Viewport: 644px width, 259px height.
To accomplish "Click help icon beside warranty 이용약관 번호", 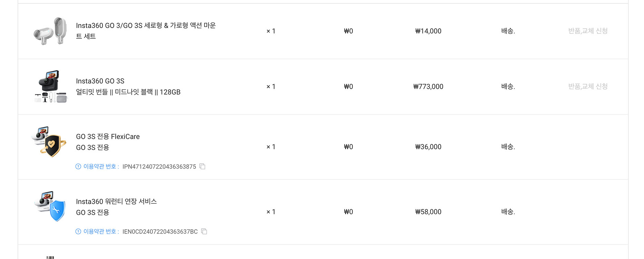I will [x=78, y=231].
